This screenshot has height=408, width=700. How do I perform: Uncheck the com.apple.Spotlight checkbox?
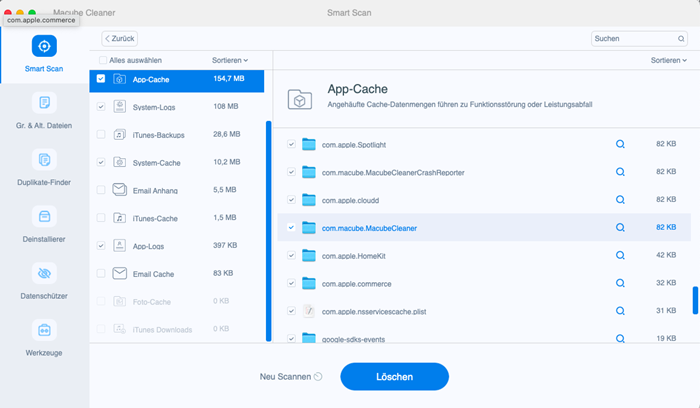(291, 144)
